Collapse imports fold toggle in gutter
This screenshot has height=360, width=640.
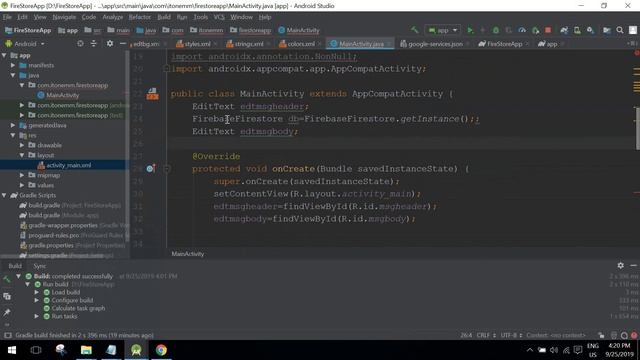tap(167, 69)
